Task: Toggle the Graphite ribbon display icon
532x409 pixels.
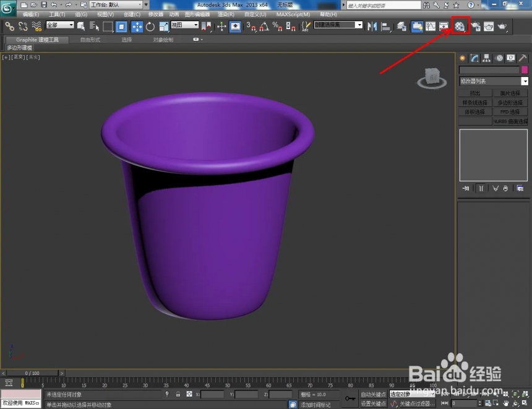Action: coord(417,26)
